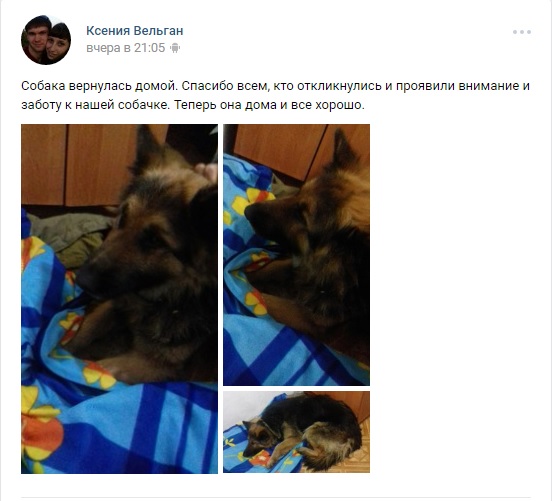Open the three-dots post options menu
This screenshot has width=552, height=501.
coord(522,32)
